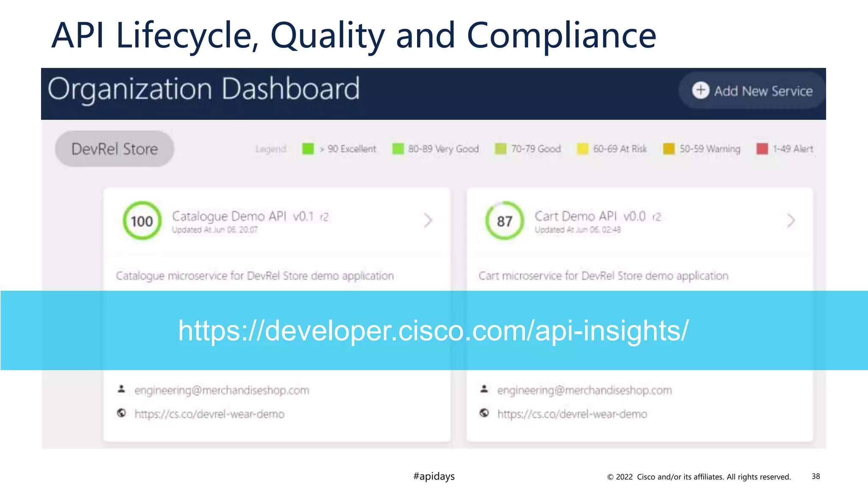Click the Organization Dashboard heading
Viewport: 868px width, 488px height.
point(203,89)
